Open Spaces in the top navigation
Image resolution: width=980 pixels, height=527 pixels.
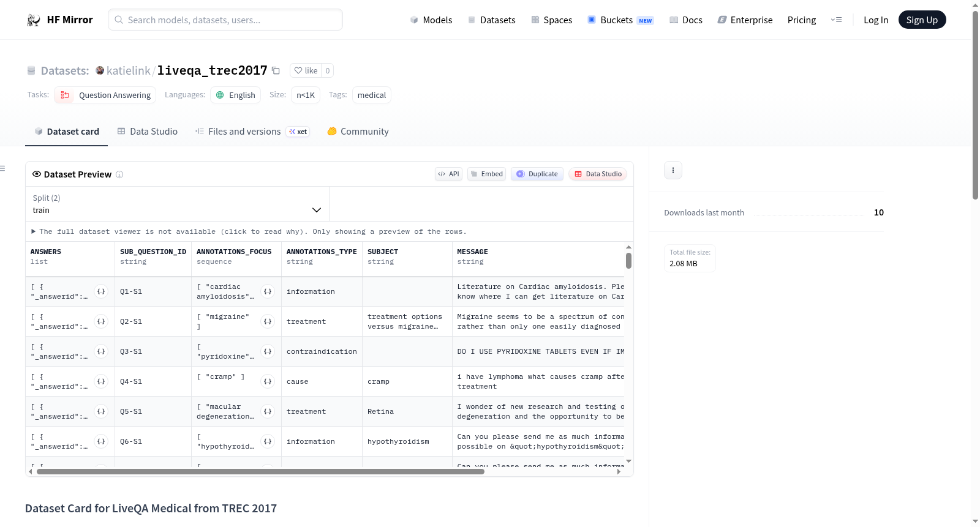(x=552, y=20)
